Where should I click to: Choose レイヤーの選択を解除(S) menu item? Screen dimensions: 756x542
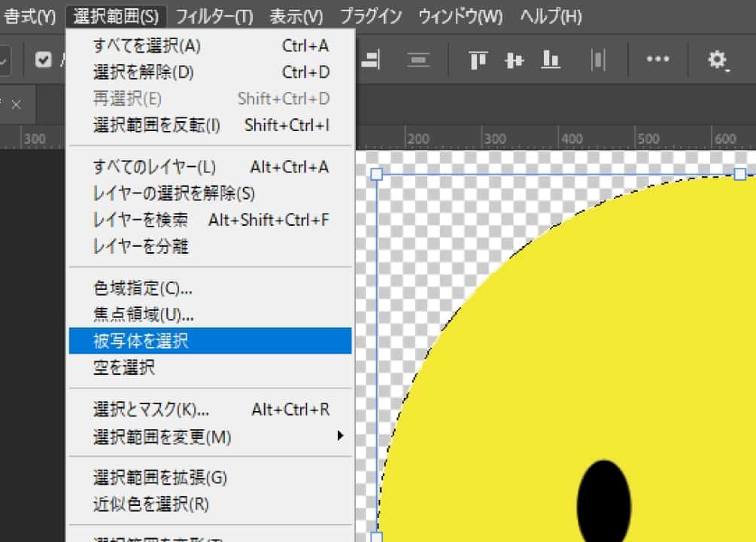pyautogui.click(x=210, y=193)
